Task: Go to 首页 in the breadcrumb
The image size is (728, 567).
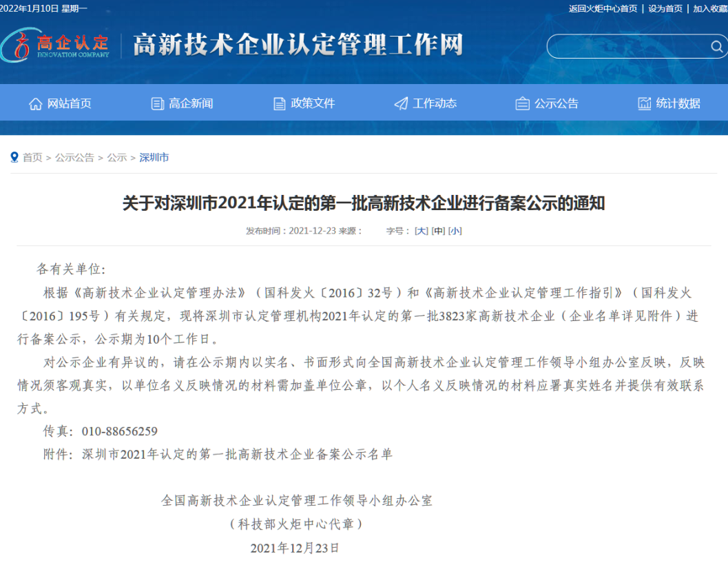Action: pos(32,157)
